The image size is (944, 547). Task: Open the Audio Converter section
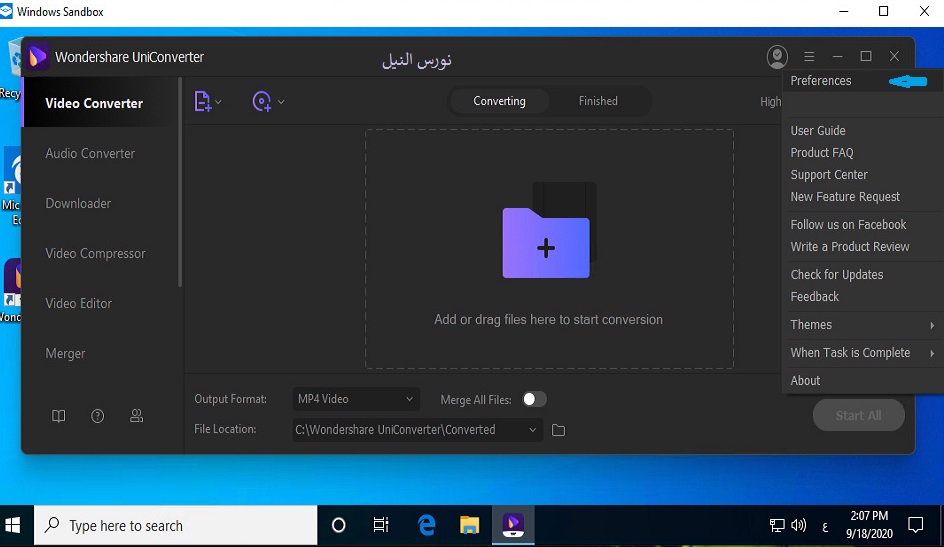(x=90, y=154)
